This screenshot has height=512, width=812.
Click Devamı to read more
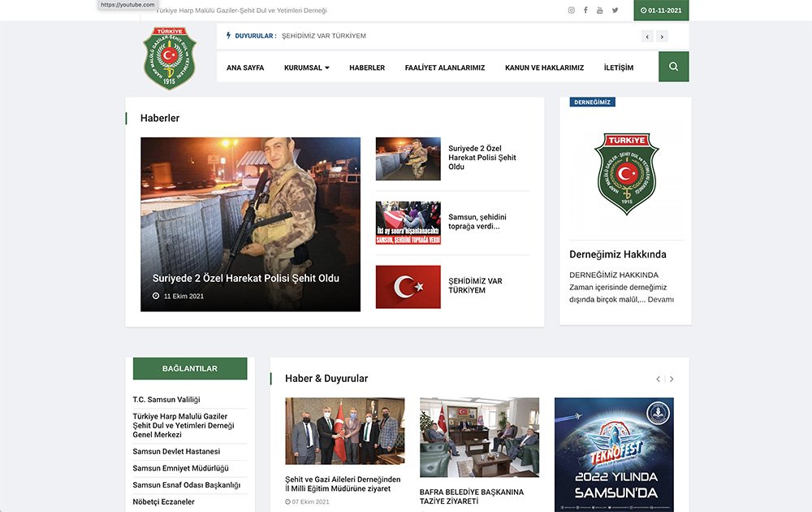pyautogui.click(x=661, y=300)
